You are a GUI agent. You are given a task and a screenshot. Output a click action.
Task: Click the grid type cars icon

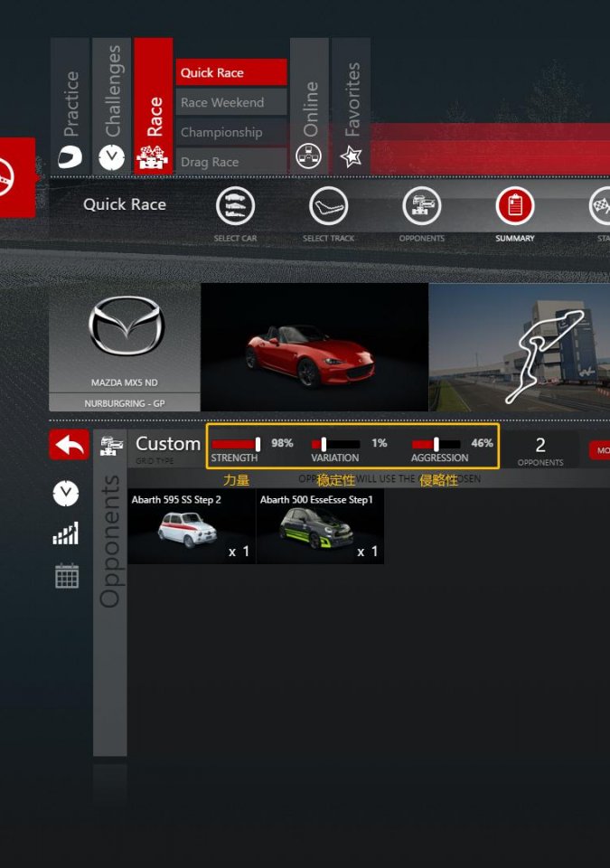coord(111,446)
